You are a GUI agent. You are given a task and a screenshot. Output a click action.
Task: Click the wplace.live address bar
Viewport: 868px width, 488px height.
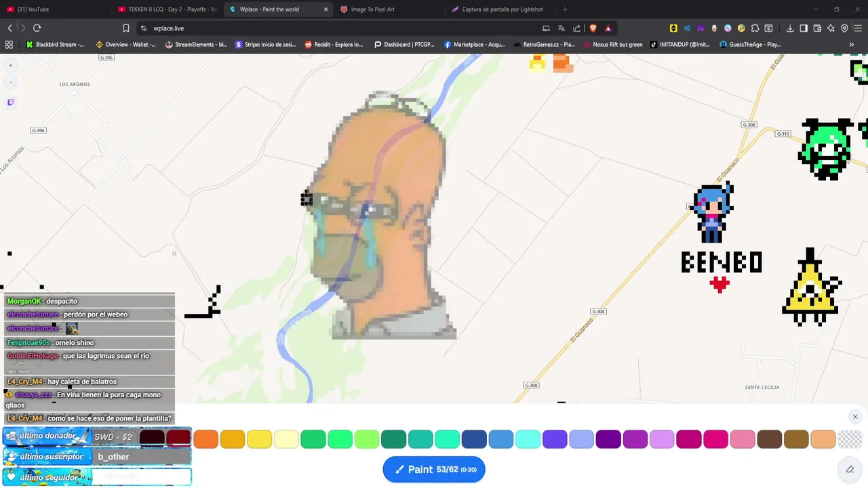click(x=339, y=28)
